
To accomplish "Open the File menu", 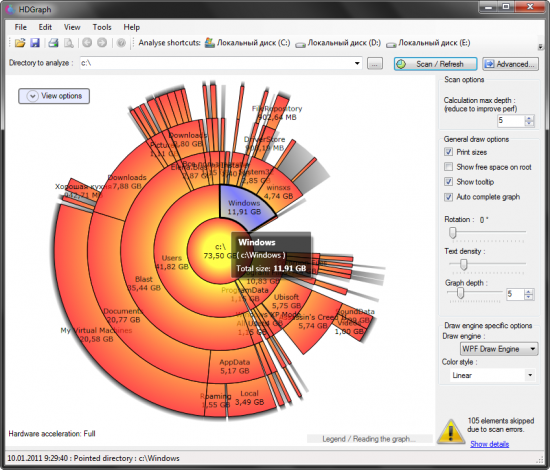I will click(21, 27).
